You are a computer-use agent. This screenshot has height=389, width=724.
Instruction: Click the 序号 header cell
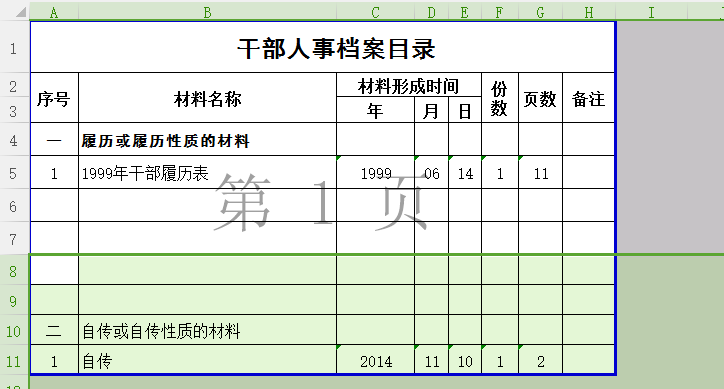(x=54, y=98)
